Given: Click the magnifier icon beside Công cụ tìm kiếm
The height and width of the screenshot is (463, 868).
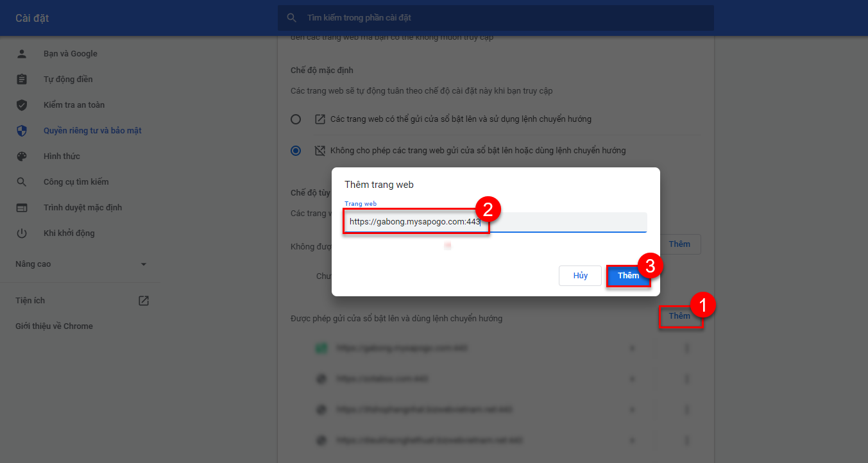Looking at the screenshot, I should (22, 182).
